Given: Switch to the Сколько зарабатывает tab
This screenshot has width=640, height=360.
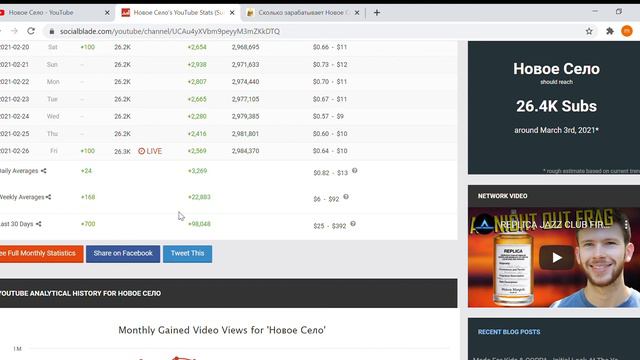Looking at the screenshot, I should click(x=302, y=13).
